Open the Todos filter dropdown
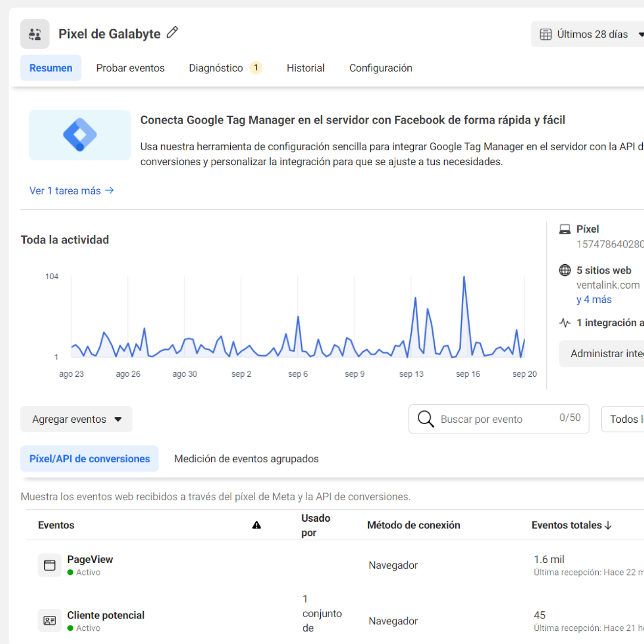644x644 pixels. click(623, 419)
